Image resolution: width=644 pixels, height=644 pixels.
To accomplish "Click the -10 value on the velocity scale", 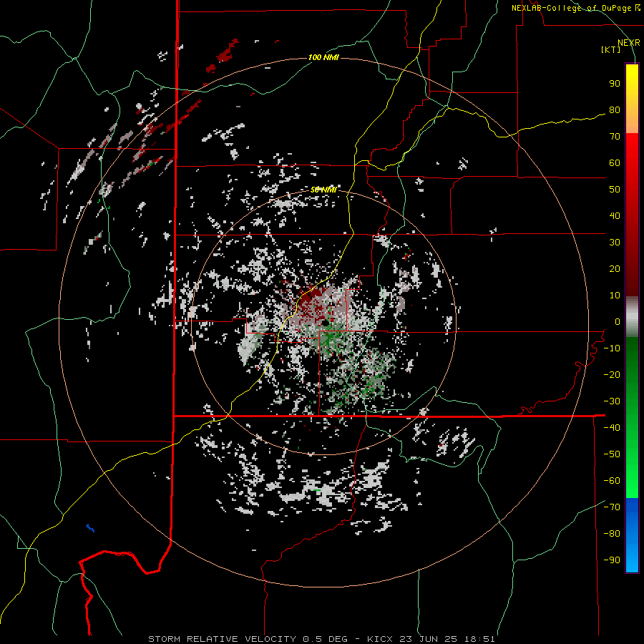I will coord(612,348).
